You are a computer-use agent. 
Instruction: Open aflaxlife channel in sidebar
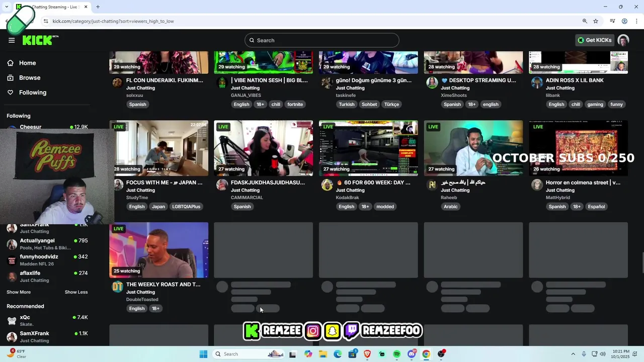(47, 276)
